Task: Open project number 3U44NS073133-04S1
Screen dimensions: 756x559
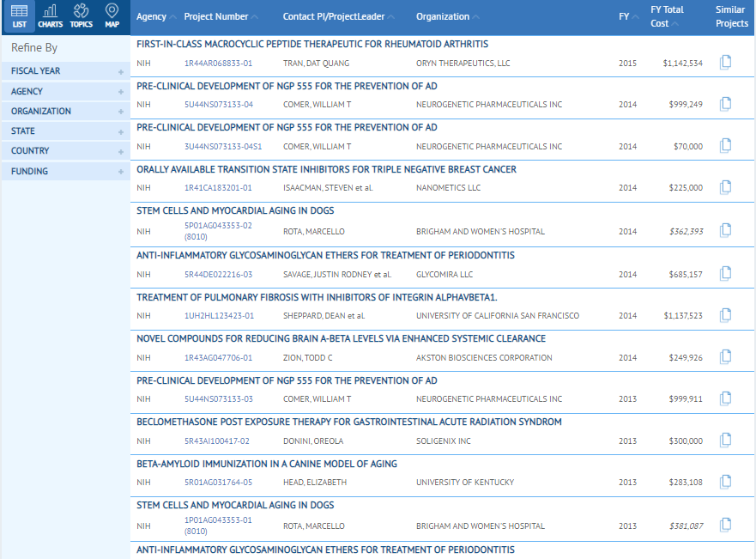Action: 223,146
